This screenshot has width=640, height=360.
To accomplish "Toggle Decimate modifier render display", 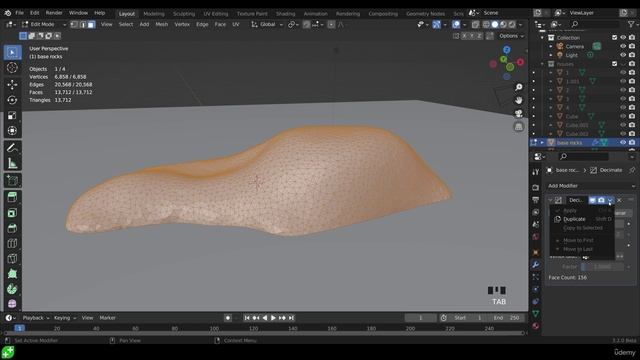I will coord(601,200).
